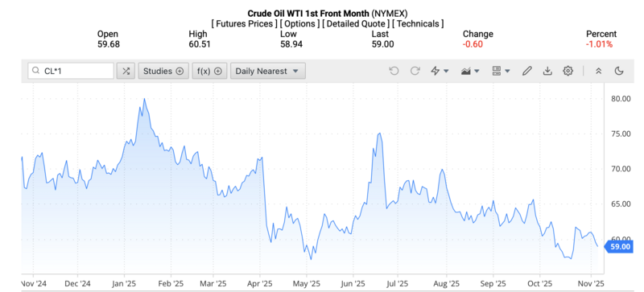The width and height of the screenshot is (644, 292).
Task: Click the Low value 58.94
Action: (291, 44)
